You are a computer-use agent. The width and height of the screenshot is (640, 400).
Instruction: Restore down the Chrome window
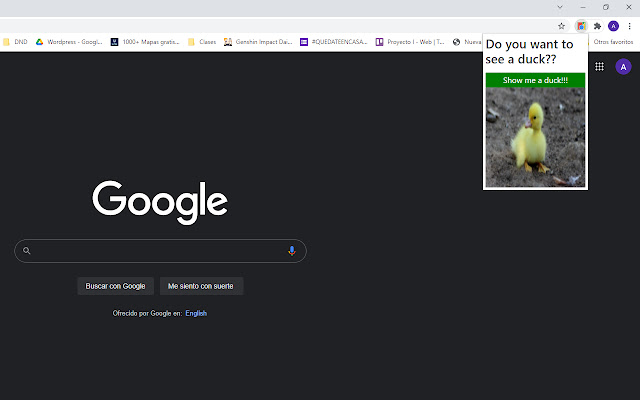click(606, 7)
